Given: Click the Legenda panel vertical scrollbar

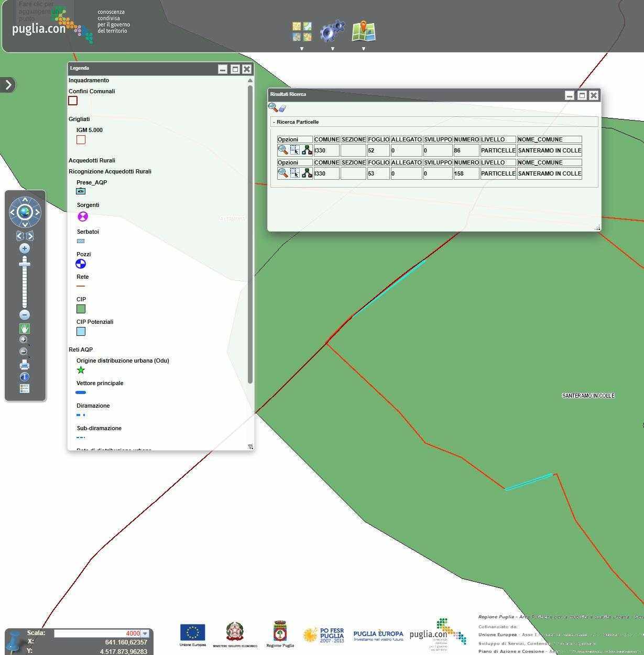Looking at the screenshot, I should click(x=250, y=234).
